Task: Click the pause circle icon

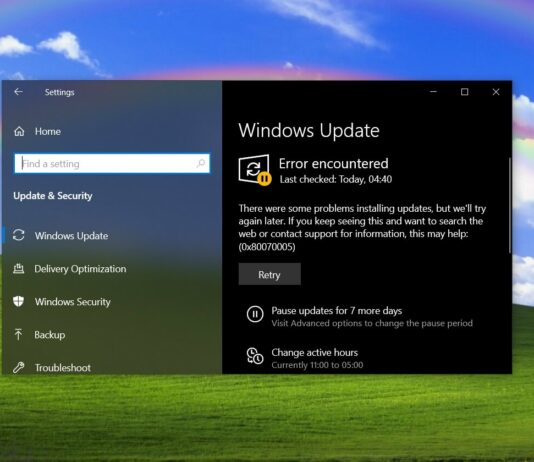Action: coord(255,314)
